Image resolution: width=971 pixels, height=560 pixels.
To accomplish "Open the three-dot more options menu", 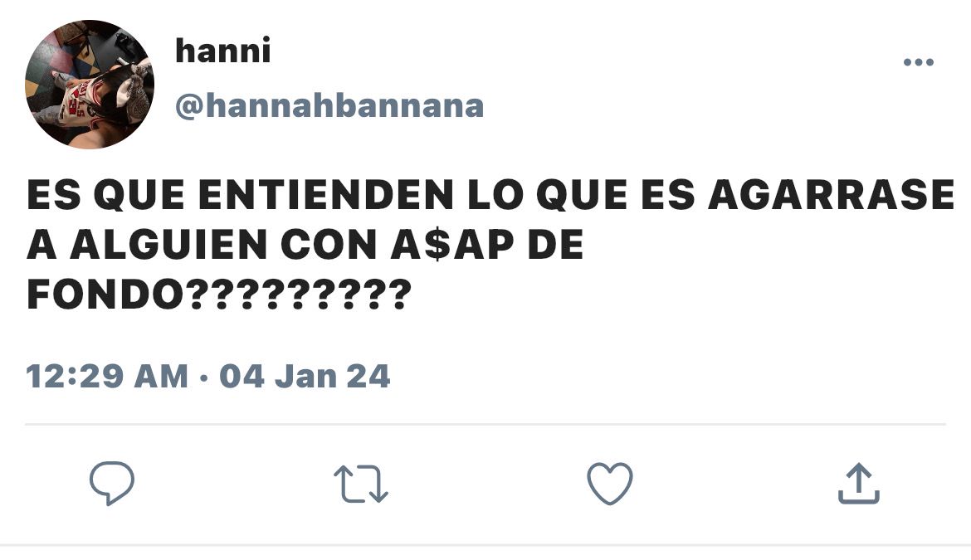I will (919, 62).
